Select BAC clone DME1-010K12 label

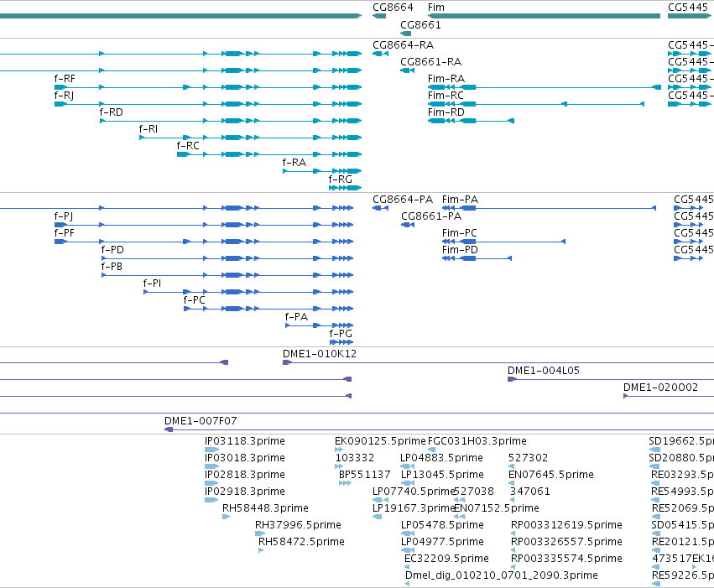[x=319, y=354]
